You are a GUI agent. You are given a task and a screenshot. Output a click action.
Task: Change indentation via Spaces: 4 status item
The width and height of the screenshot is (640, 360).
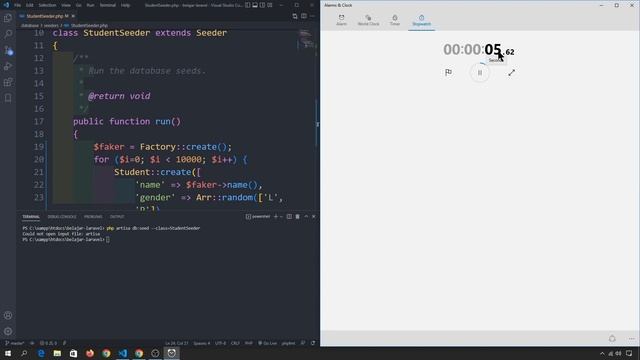(202, 343)
